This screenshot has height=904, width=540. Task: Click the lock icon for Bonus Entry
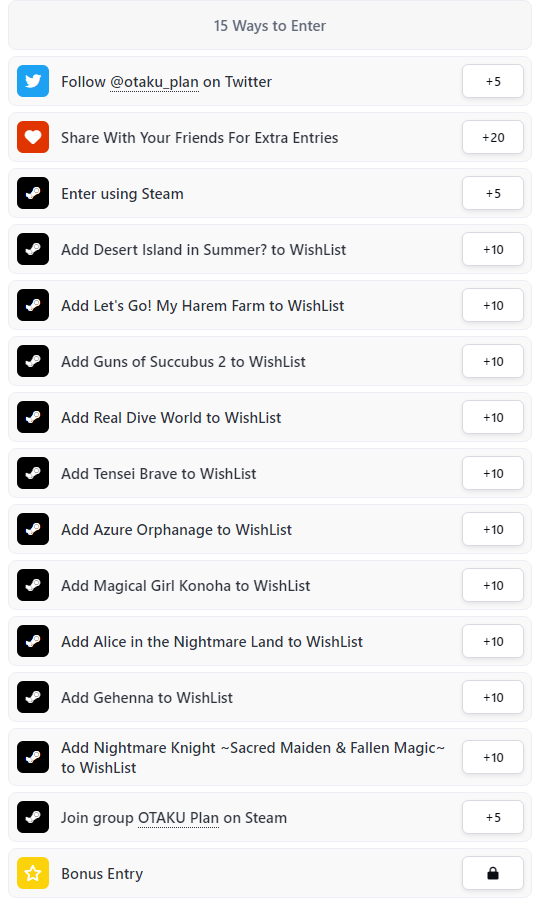pos(493,873)
